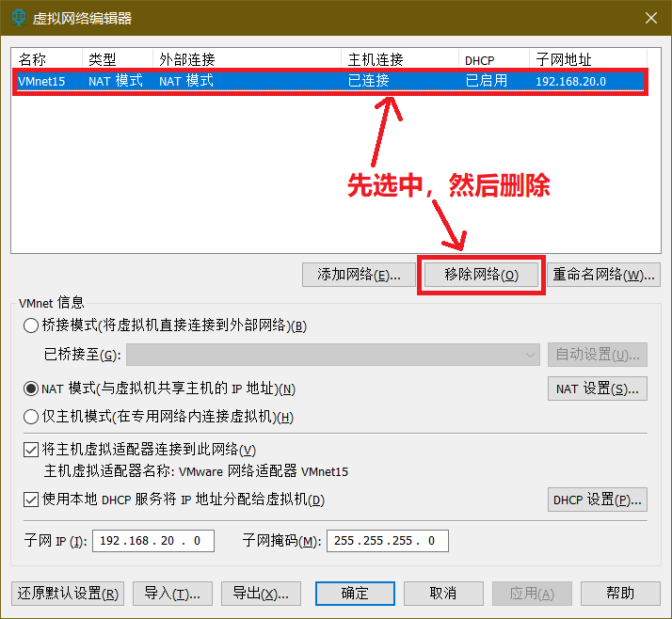Toggle 使用本地 DHCP 服务 checkbox

31,500
